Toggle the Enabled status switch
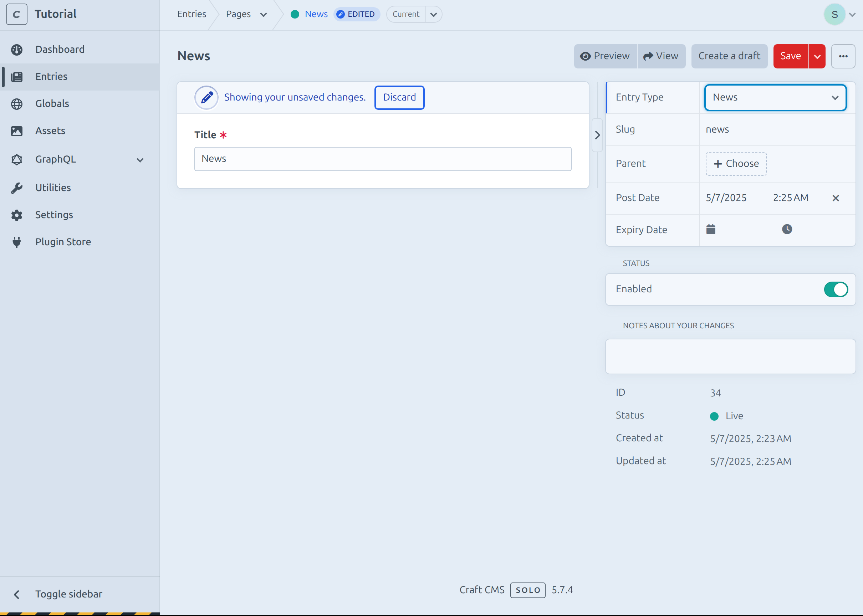 point(835,289)
